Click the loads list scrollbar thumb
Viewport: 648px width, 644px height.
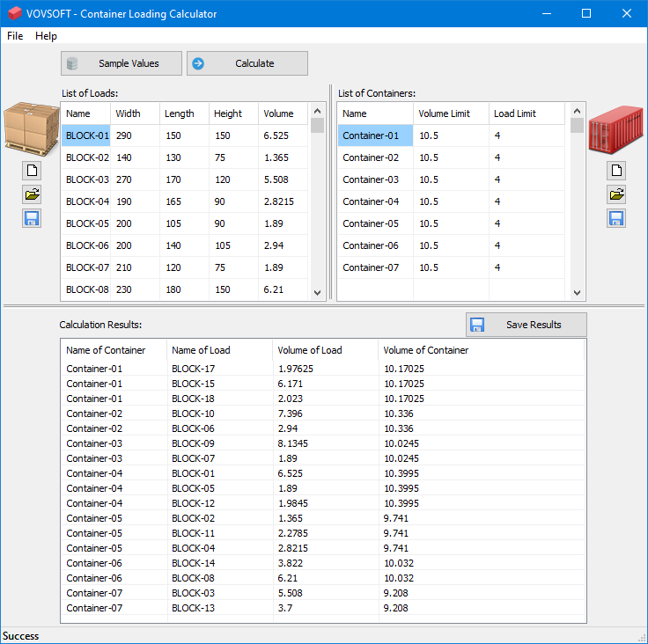coord(317,126)
